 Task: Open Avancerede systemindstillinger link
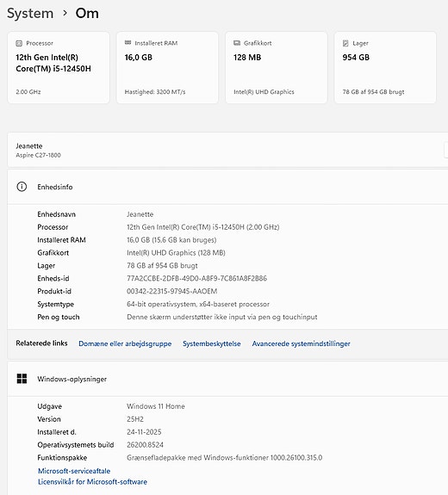pos(301,343)
